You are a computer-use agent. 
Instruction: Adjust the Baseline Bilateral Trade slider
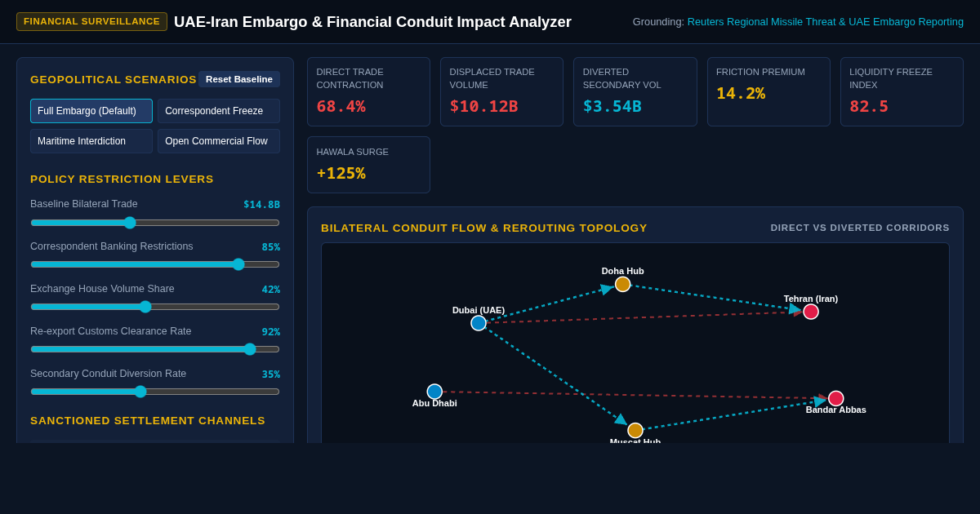click(155, 223)
